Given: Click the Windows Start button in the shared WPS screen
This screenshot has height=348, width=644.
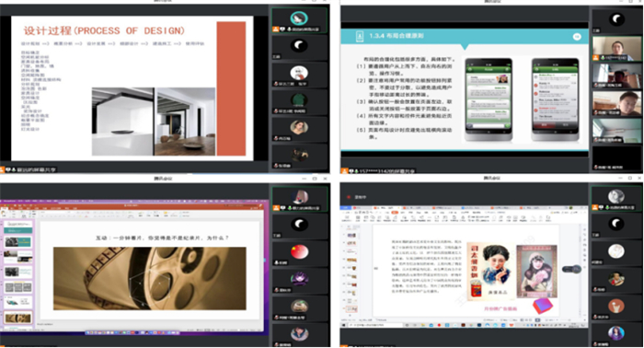Looking at the screenshot, I should (343, 325).
